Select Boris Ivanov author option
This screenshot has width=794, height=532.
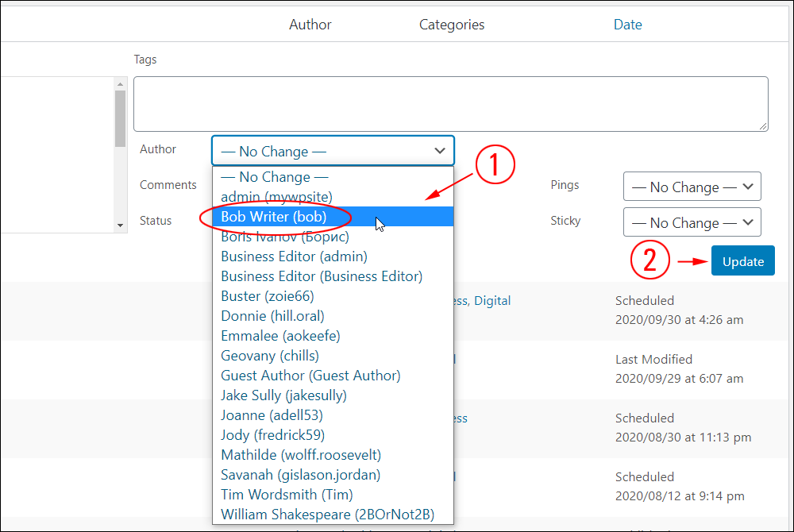(333, 237)
